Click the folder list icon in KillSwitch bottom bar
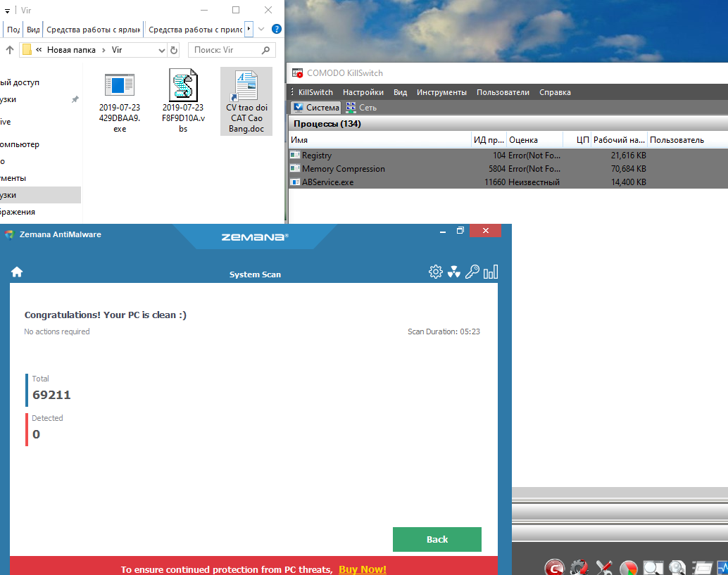 702,568
